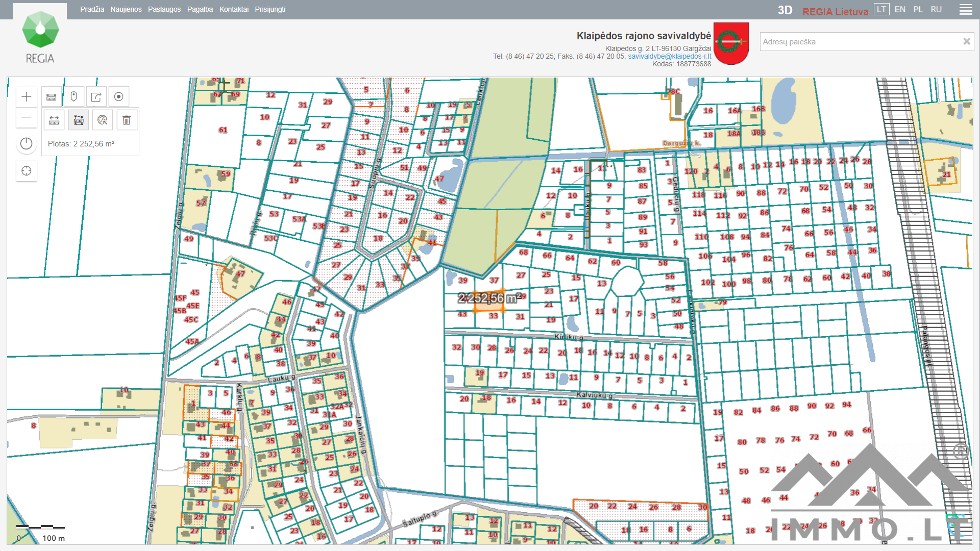Open the Paslaugos menu item
980x551 pixels.
[x=164, y=9]
